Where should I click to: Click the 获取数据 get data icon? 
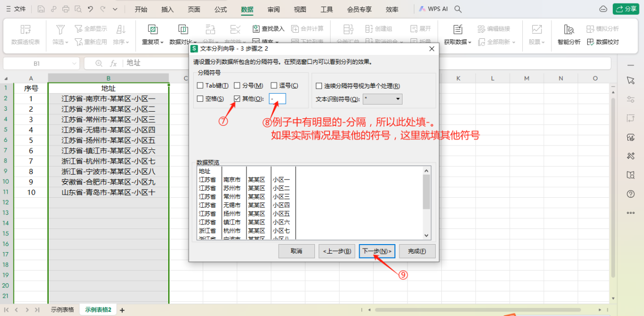(x=458, y=29)
